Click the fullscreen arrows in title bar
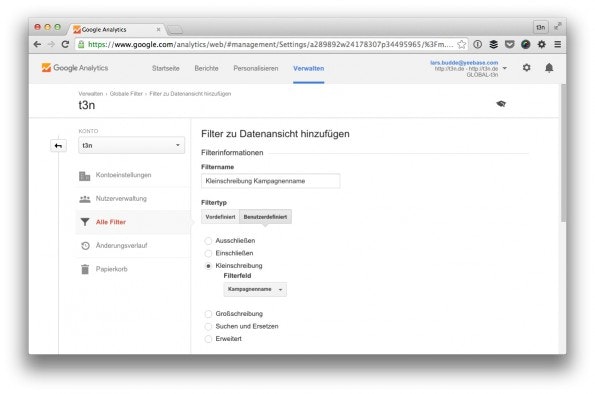This screenshot has width=595, height=394. coord(557,27)
